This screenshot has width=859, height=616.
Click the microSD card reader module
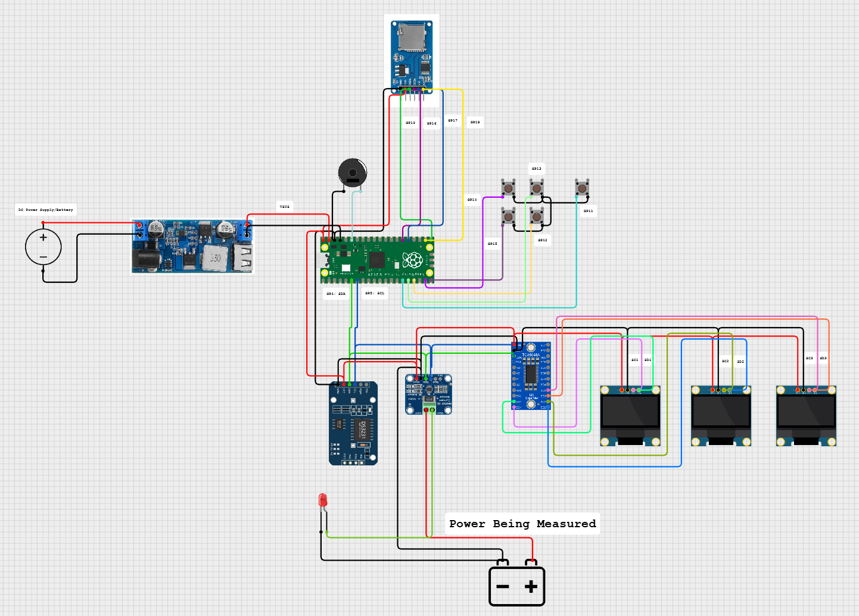pos(412,55)
